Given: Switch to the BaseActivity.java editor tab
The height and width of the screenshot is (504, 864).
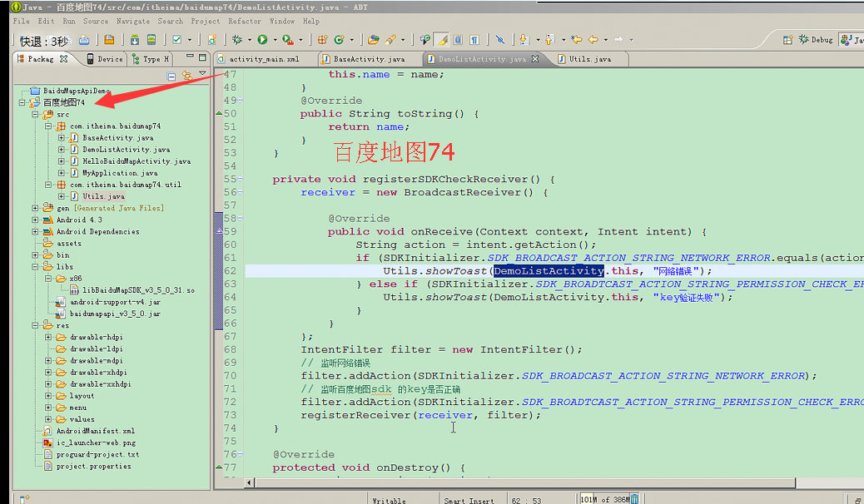Looking at the screenshot, I should 370,59.
